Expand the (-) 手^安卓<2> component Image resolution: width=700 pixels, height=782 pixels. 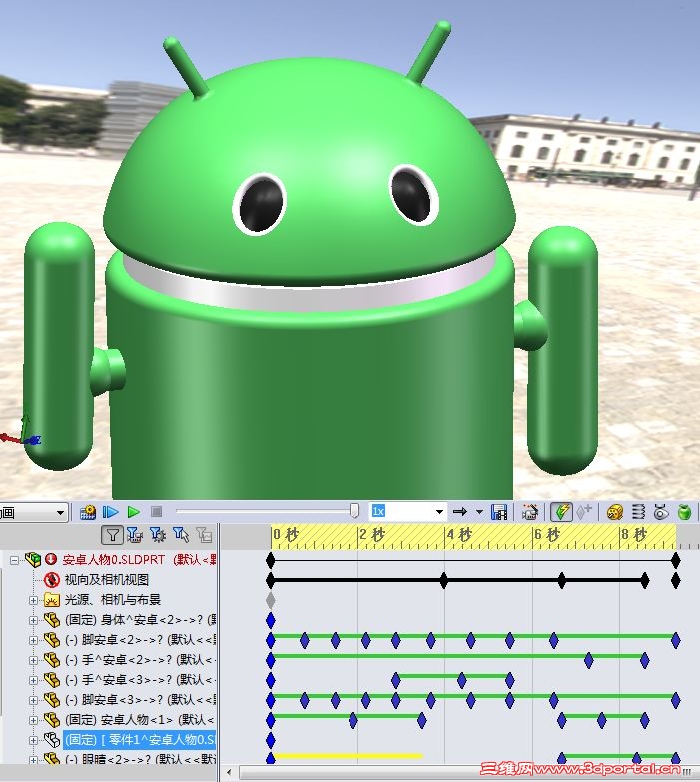[x=33, y=660]
